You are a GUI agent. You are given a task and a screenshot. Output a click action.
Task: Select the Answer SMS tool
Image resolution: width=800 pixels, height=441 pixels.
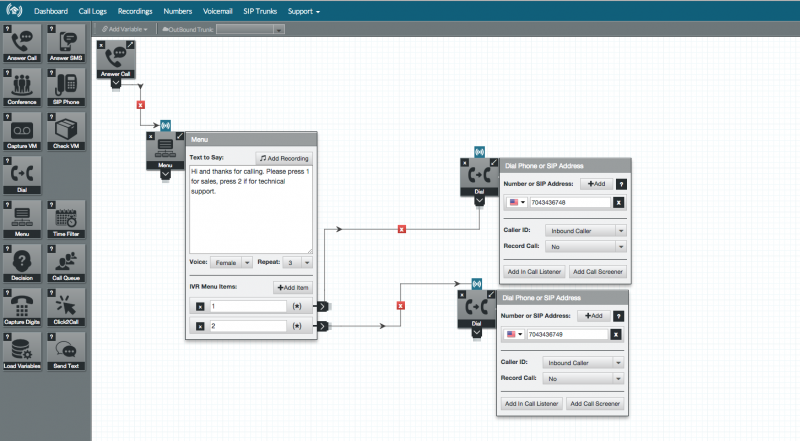(66, 44)
